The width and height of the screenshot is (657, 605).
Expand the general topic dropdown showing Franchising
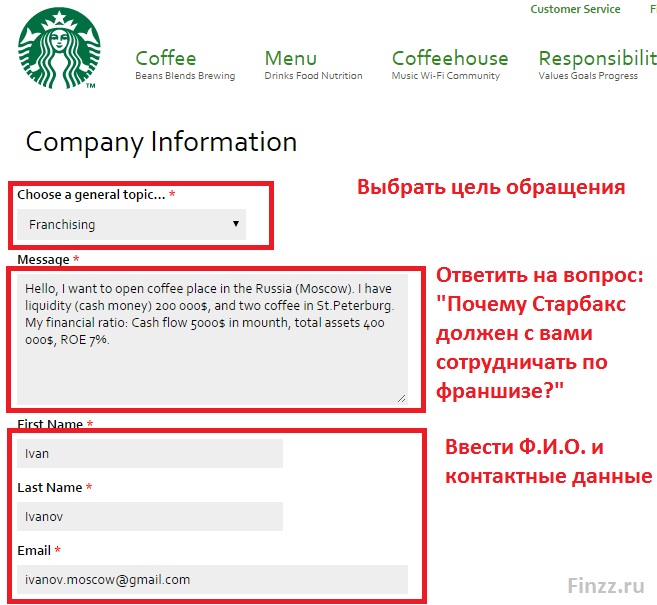tap(131, 225)
